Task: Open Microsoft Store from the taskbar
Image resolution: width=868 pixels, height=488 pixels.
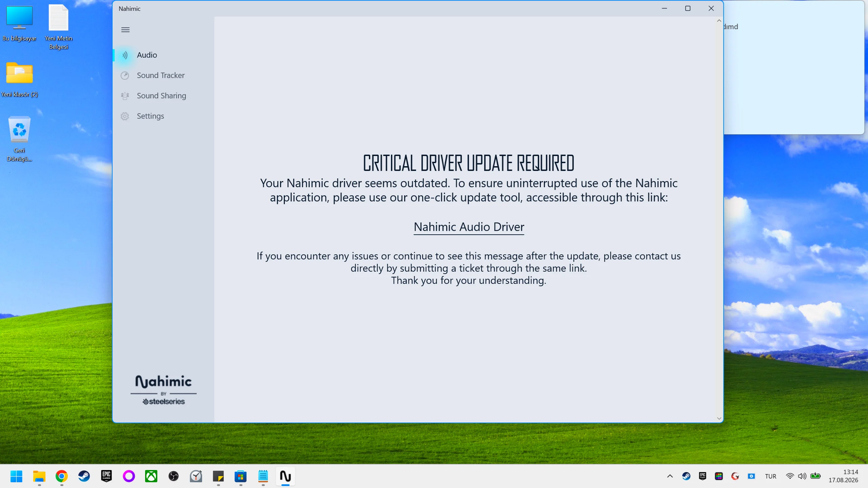Action: click(241, 476)
